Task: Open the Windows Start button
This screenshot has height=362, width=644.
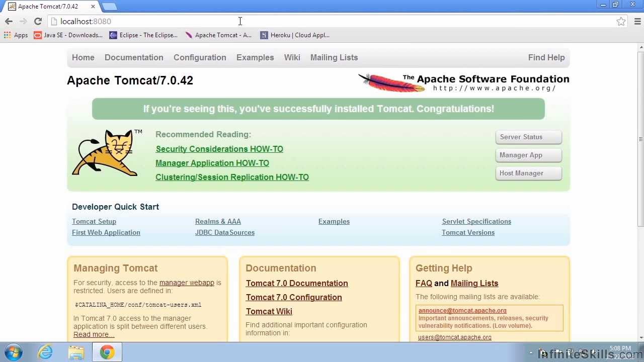Action: pos(14,352)
